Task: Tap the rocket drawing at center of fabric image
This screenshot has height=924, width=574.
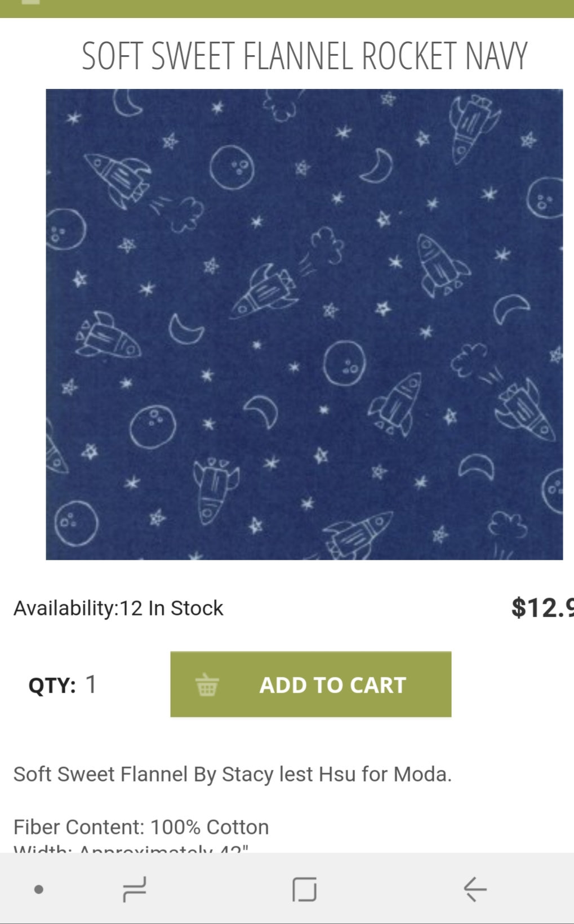Action: click(265, 292)
